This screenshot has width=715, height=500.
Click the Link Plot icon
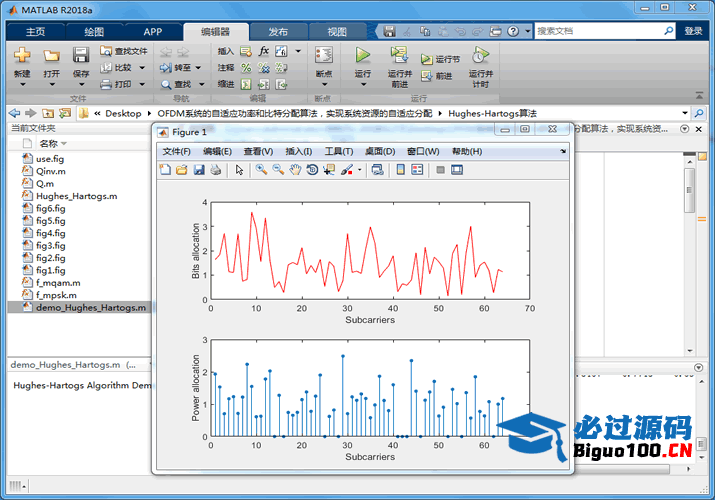378,170
